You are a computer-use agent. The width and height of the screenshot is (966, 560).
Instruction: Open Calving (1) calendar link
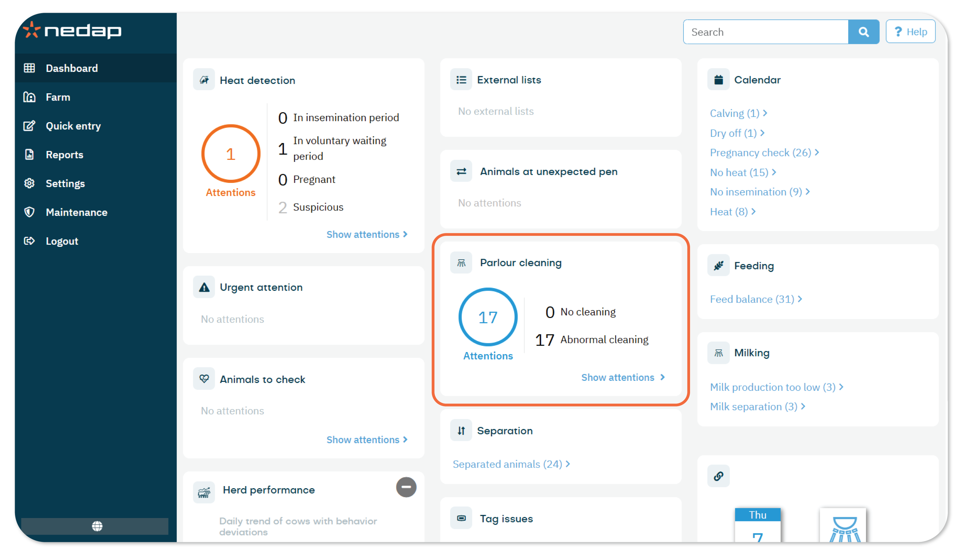(x=738, y=113)
